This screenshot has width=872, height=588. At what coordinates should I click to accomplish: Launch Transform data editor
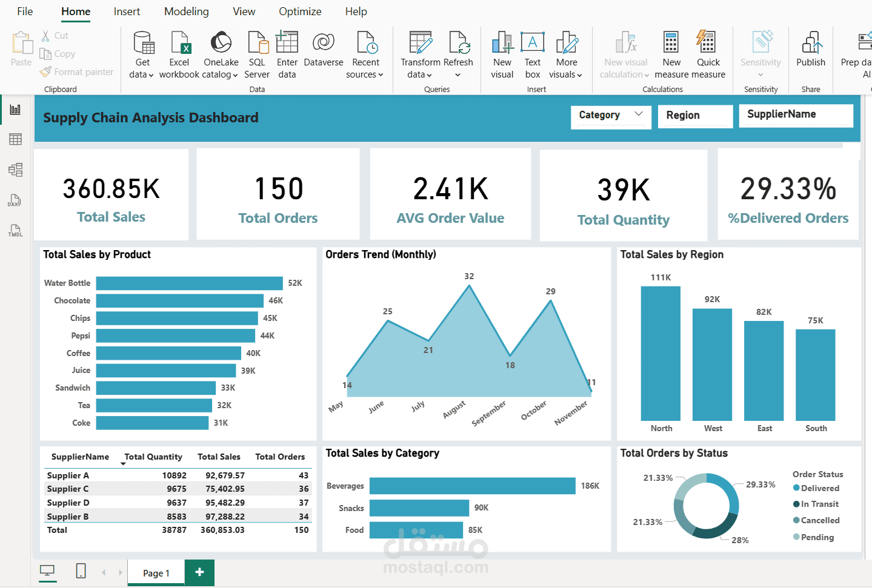[420, 55]
